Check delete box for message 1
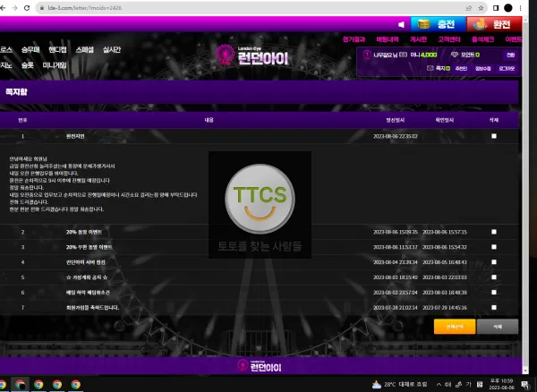 (x=494, y=136)
